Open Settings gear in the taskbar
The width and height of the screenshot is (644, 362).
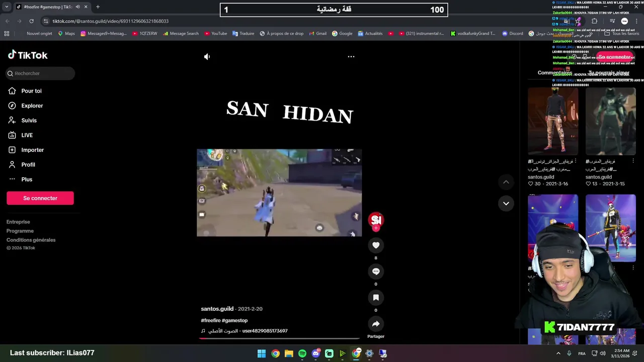369,353
